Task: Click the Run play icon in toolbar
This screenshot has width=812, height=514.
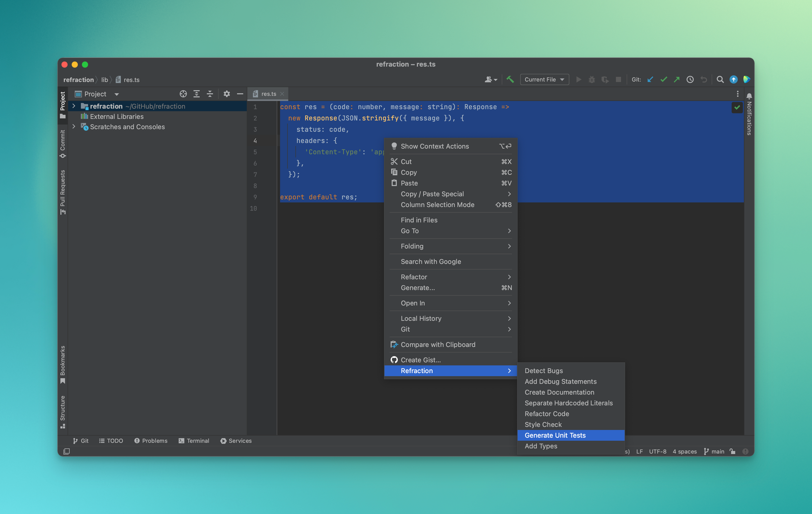Action: [579, 80]
